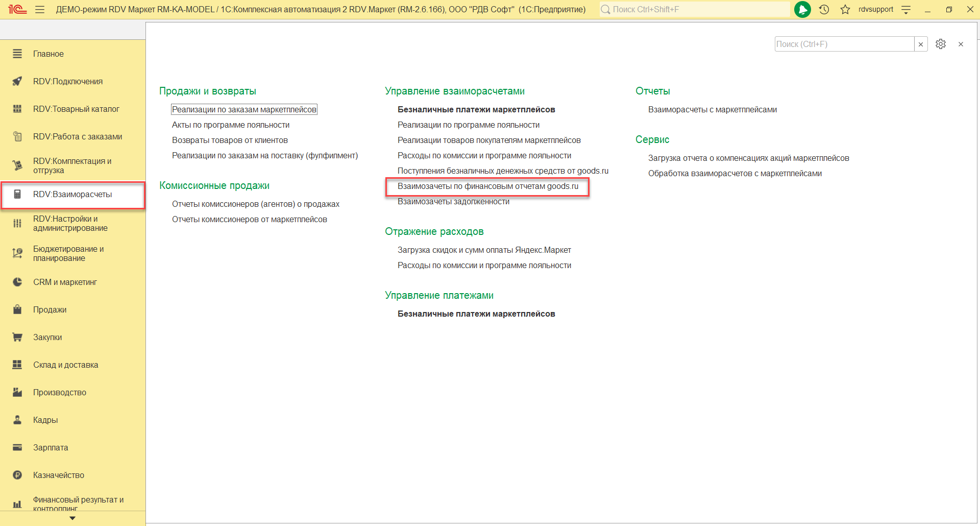Close the section menu panel
Viewport: 980px width, 526px height.
click(961, 44)
